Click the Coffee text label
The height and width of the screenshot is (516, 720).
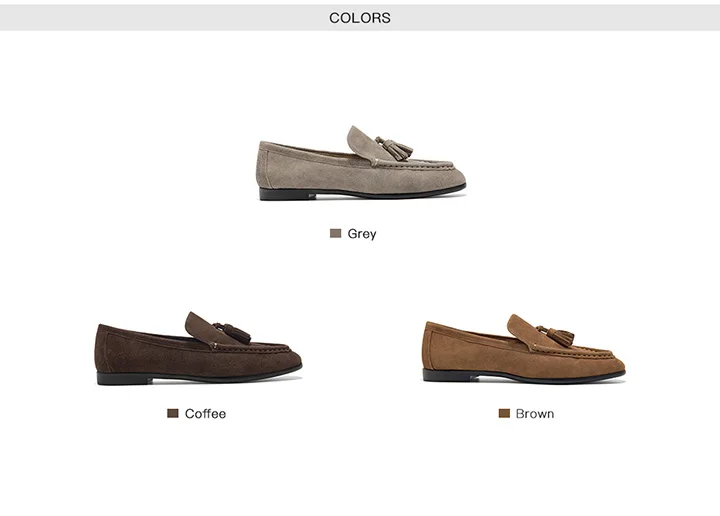pos(205,414)
